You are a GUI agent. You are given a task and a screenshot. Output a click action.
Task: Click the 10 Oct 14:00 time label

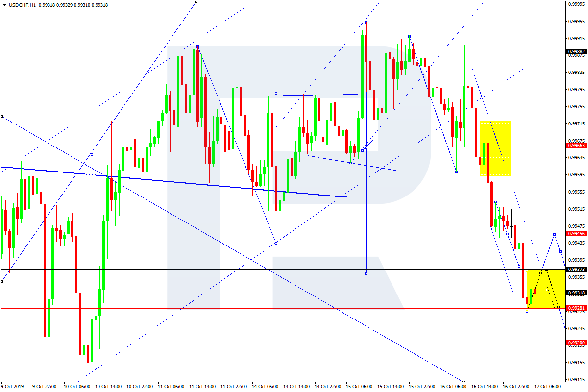[x=107, y=387]
